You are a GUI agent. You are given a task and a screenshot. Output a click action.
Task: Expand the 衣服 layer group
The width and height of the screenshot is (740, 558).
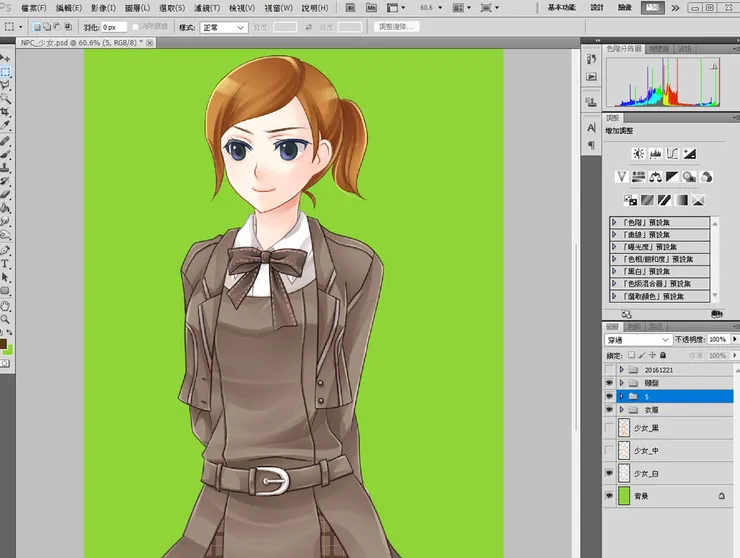pyautogui.click(x=622, y=410)
